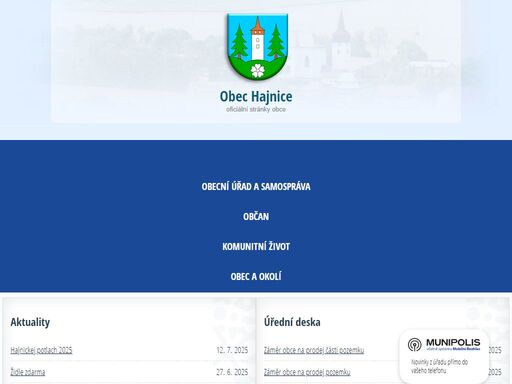Open Záměr obce na prodej části pozemku

coord(314,350)
